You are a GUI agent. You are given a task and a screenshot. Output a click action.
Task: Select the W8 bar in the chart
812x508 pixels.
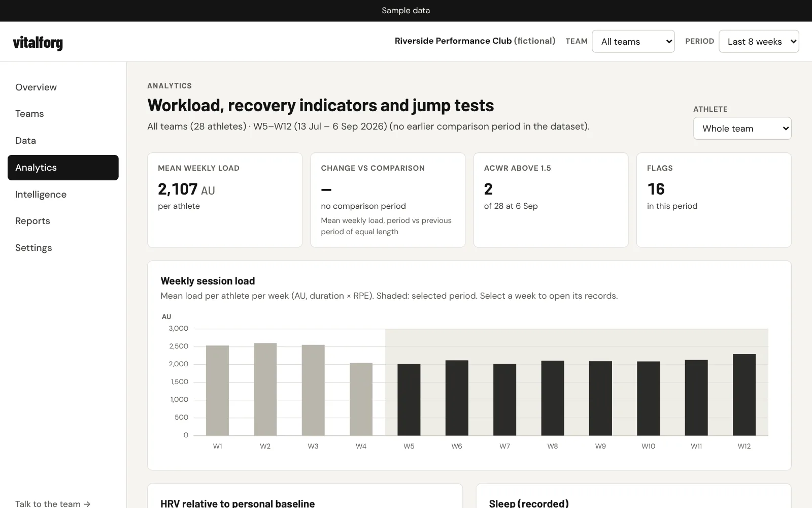553,398
